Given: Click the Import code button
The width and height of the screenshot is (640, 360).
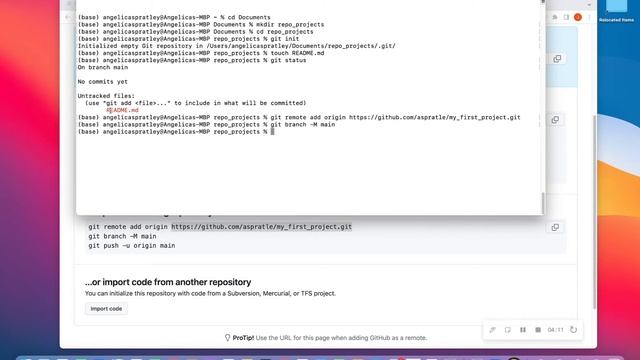Looking at the screenshot, I should 106,309.
